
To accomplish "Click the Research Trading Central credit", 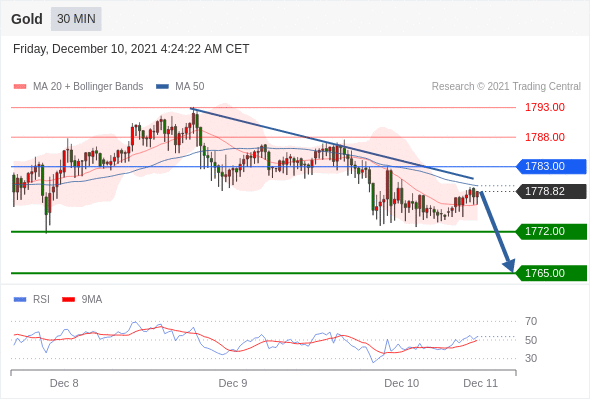I will point(506,87).
